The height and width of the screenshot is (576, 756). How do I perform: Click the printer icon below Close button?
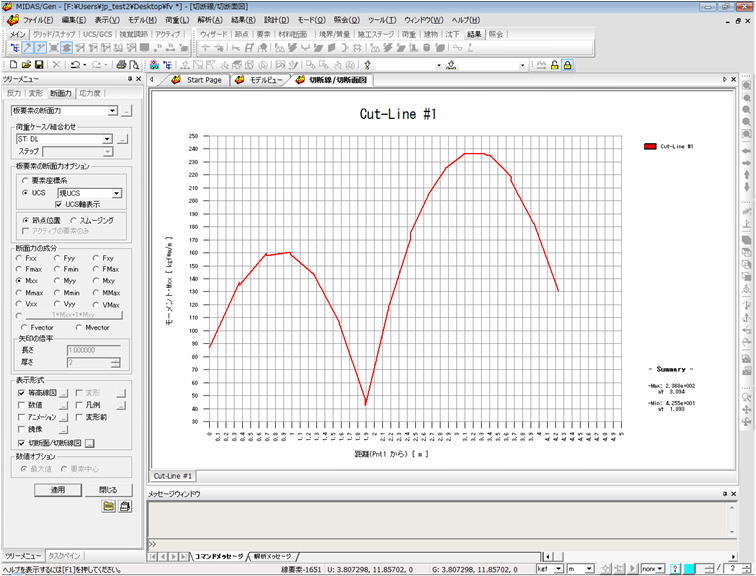[125, 506]
